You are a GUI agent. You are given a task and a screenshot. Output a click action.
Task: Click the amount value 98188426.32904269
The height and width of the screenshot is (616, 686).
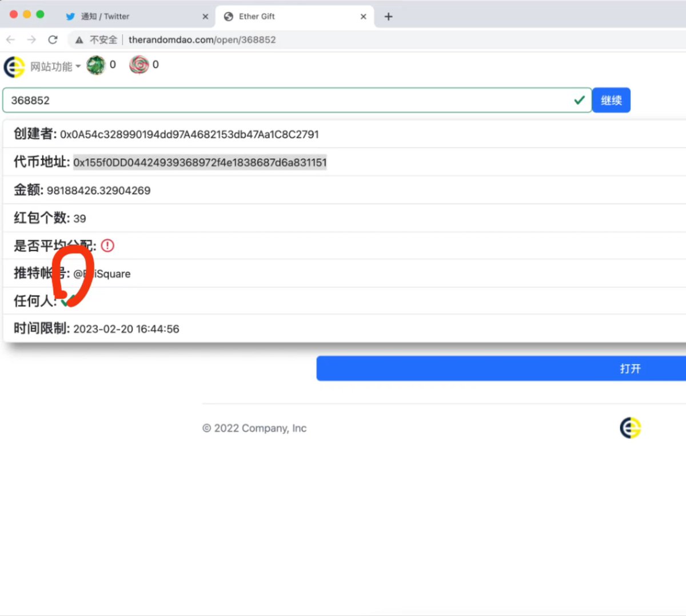click(98, 190)
